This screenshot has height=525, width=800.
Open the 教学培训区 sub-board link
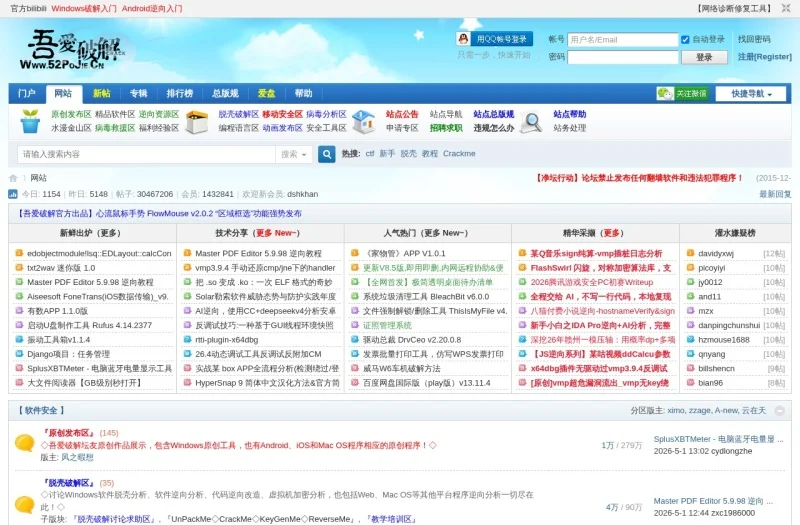pyautogui.click(x=393, y=519)
